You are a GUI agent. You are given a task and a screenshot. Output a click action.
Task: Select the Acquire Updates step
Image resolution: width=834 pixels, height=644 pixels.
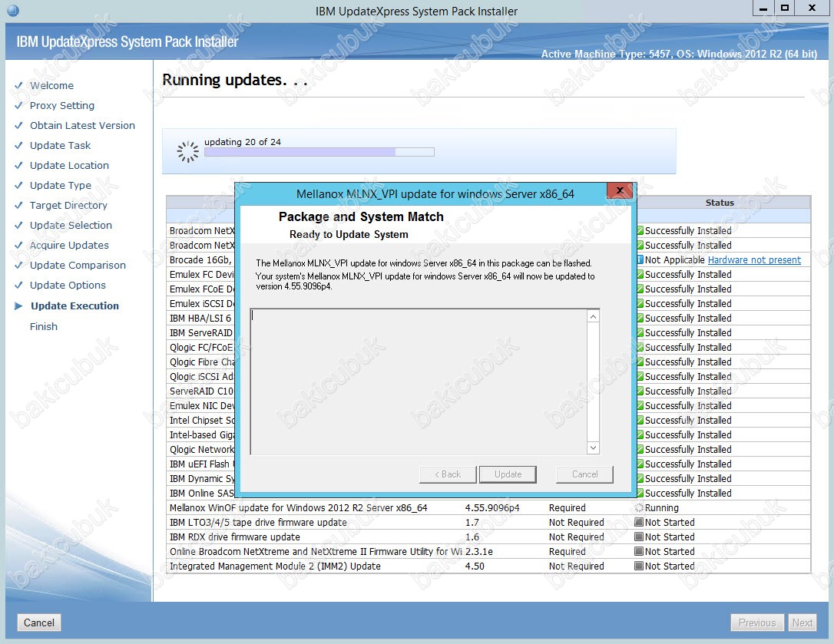69,245
